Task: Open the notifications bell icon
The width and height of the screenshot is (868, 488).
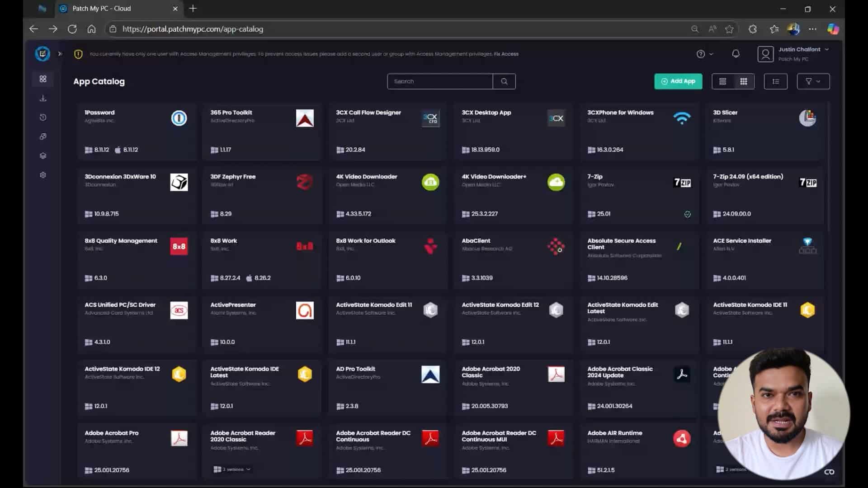Action: pos(736,54)
